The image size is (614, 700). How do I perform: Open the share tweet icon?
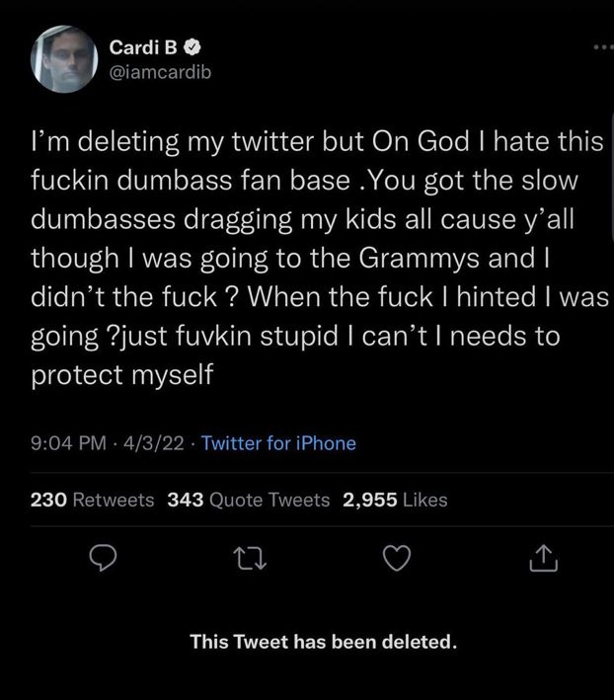(544, 561)
